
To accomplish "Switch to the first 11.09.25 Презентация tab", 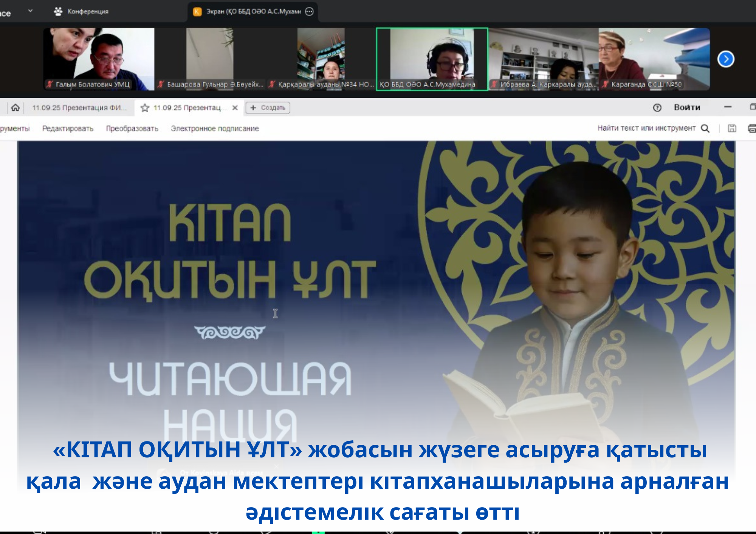I will tap(79, 108).
